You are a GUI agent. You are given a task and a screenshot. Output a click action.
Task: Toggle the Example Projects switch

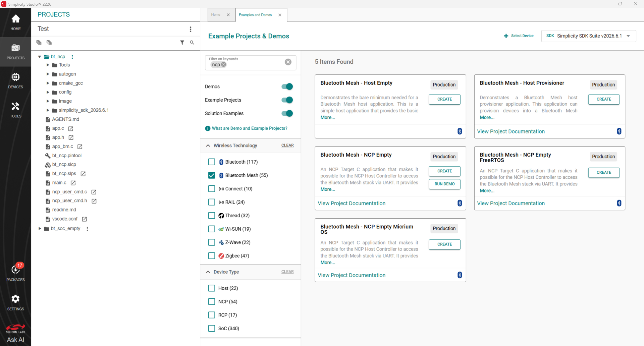pyautogui.click(x=287, y=100)
